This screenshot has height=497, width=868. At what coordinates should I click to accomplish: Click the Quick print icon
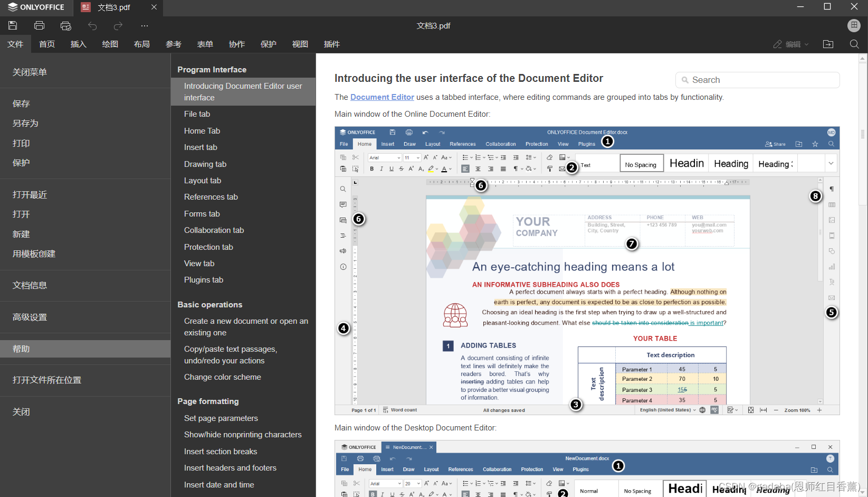65,25
